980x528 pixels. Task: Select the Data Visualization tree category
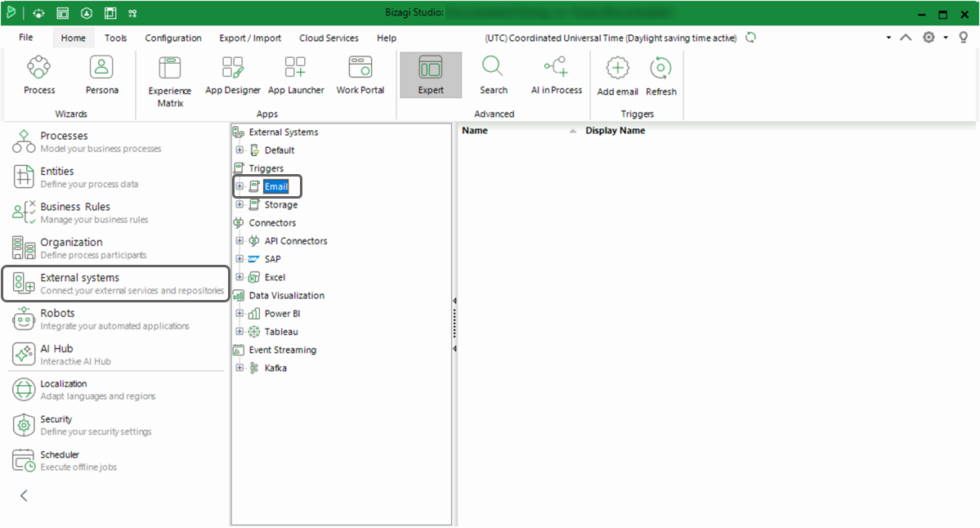click(286, 295)
